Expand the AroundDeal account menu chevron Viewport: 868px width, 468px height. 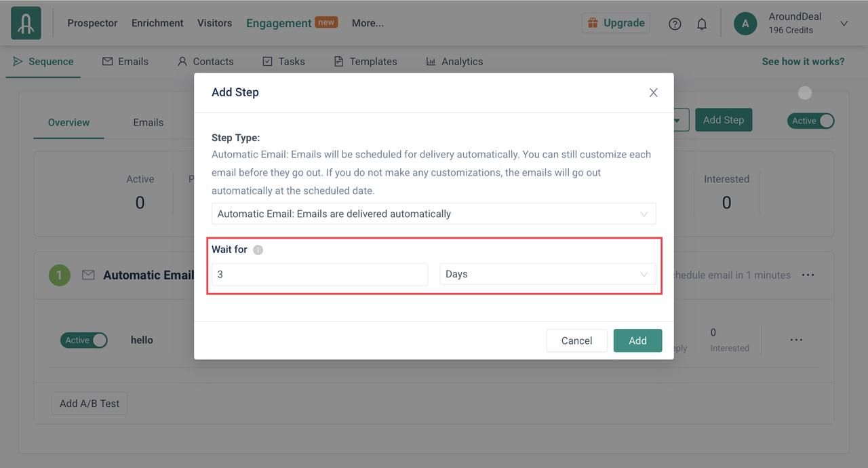844,24
